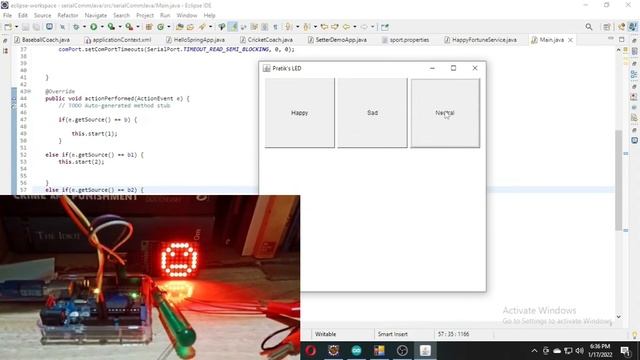Image resolution: width=640 pixels, height=360 pixels.
Task: Open the Navigate menu
Action: pos(96,15)
